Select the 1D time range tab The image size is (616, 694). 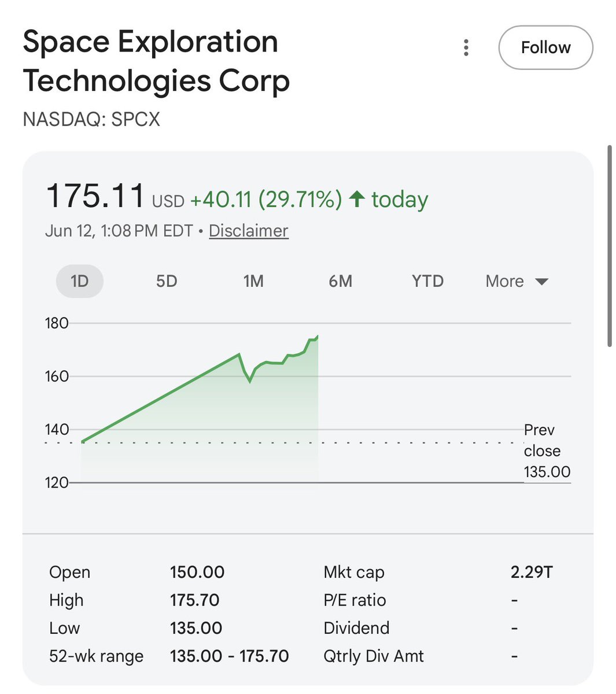click(80, 281)
